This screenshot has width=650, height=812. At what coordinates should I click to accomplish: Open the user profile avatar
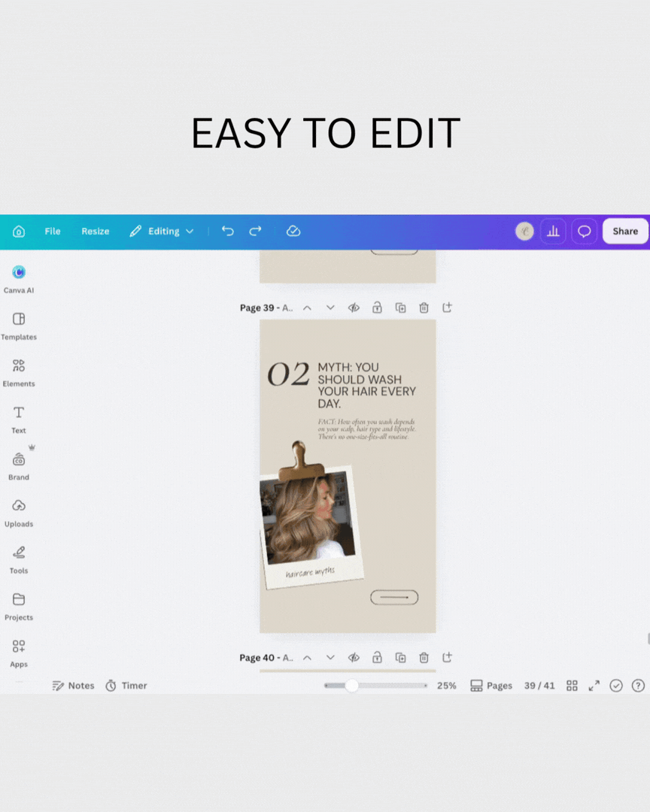point(524,232)
